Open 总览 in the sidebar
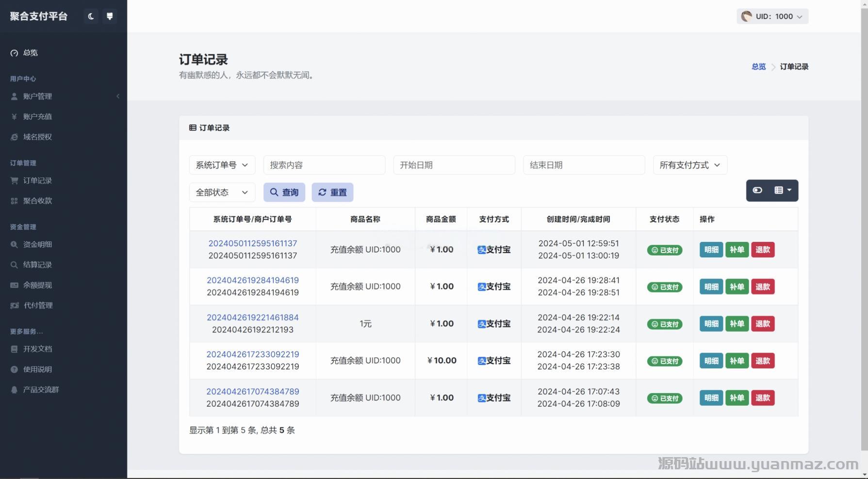868x479 pixels. click(x=30, y=53)
